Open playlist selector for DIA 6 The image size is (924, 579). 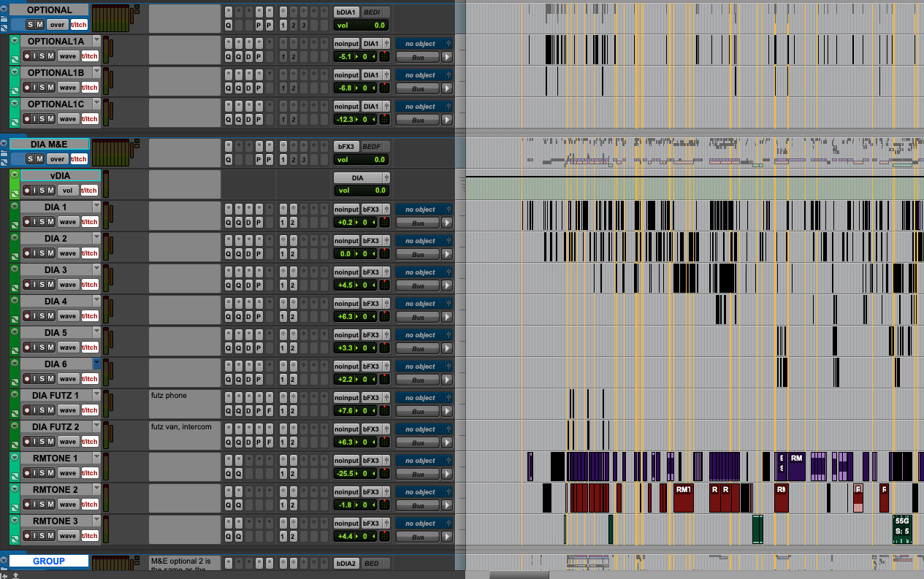coord(96,364)
